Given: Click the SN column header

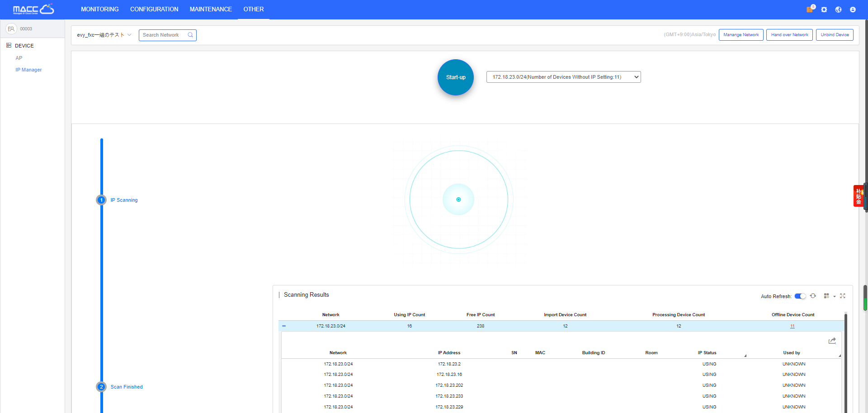Looking at the screenshot, I should pos(514,353).
